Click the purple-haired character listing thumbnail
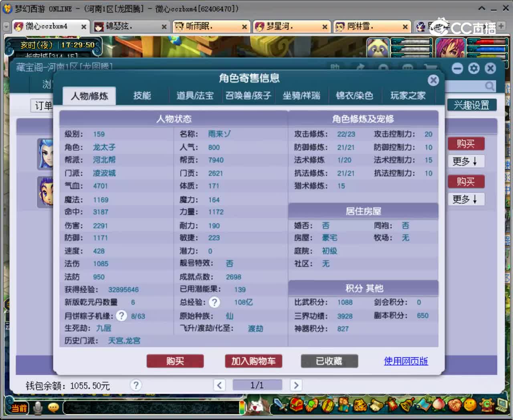 coord(45,192)
